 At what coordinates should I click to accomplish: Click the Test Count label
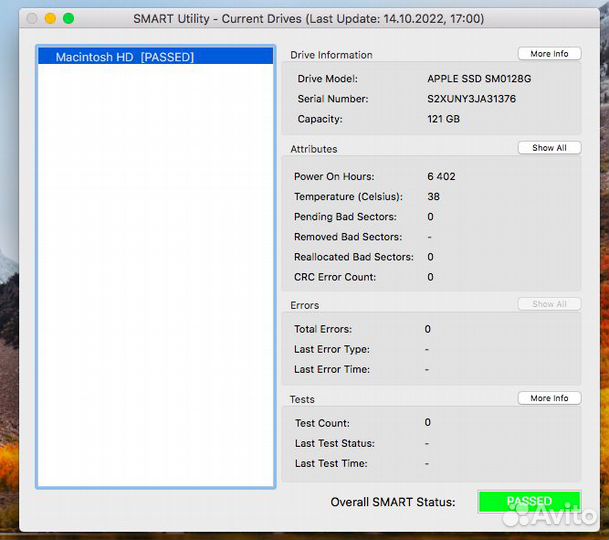322,423
